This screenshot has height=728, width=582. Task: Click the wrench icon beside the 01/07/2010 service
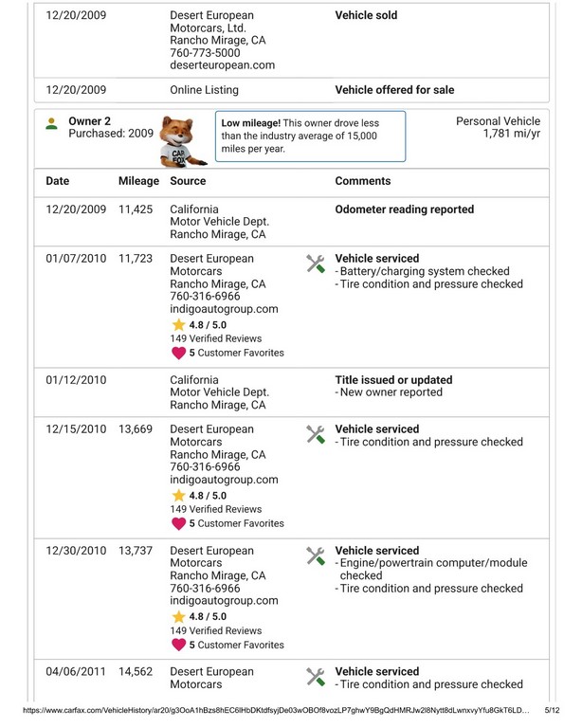[317, 264]
